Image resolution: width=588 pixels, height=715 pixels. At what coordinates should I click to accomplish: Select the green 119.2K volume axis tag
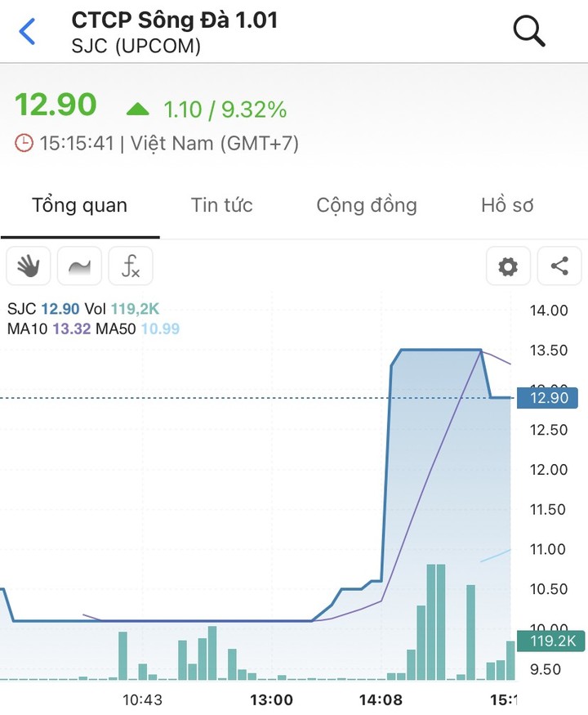(x=550, y=641)
